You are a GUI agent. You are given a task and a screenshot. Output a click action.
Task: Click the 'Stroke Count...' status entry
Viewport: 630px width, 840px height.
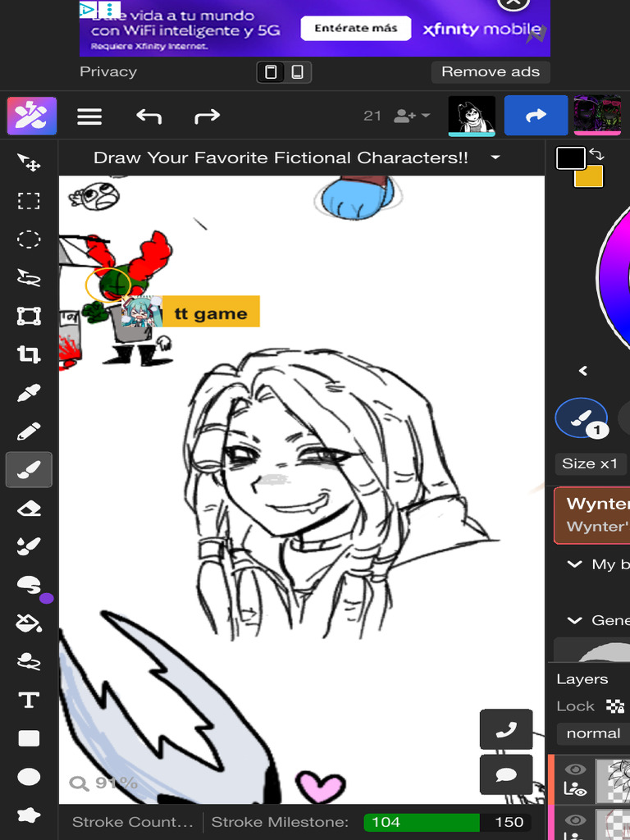[132, 822]
